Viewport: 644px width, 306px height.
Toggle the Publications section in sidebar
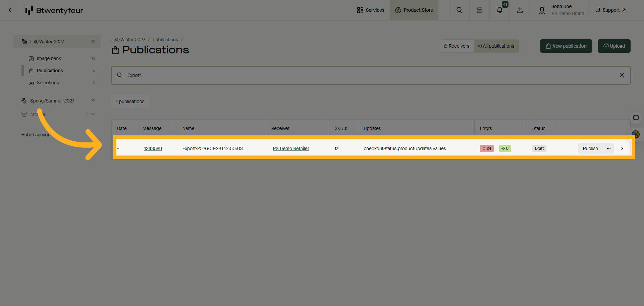(50, 71)
